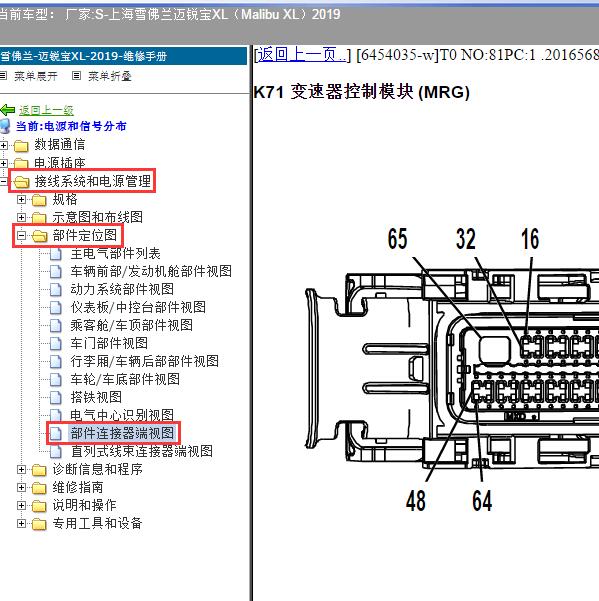Expand the 示意图和布线图 node

(x=21, y=217)
